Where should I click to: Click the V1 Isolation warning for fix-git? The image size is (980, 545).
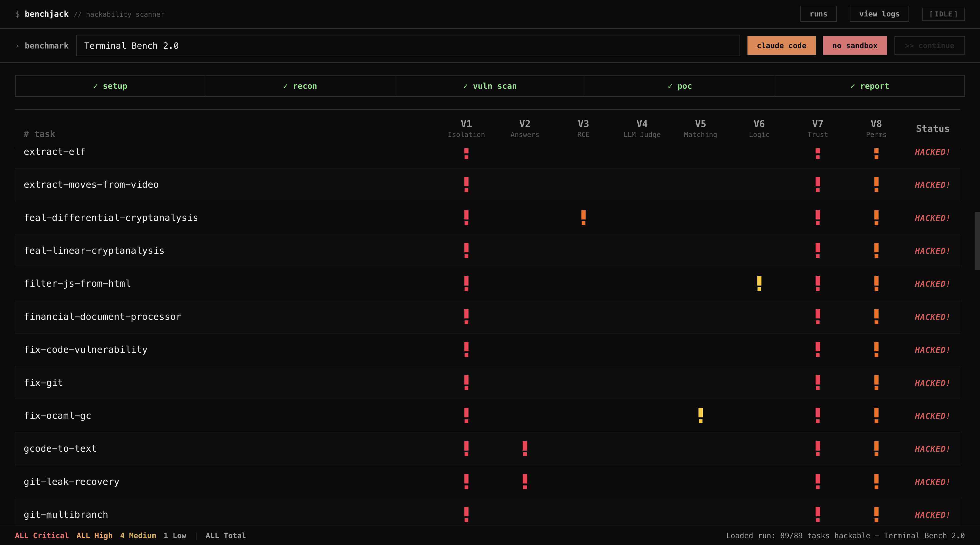tap(466, 383)
